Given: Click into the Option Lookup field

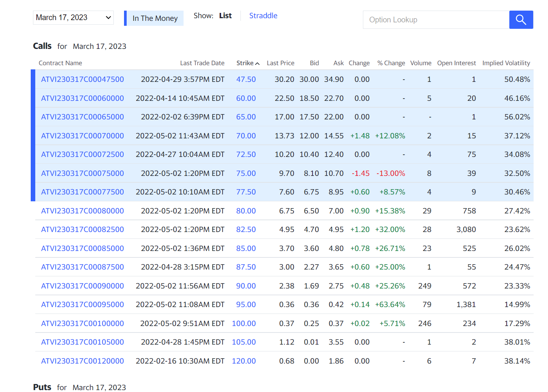Looking at the screenshot, I should point(436,20).
